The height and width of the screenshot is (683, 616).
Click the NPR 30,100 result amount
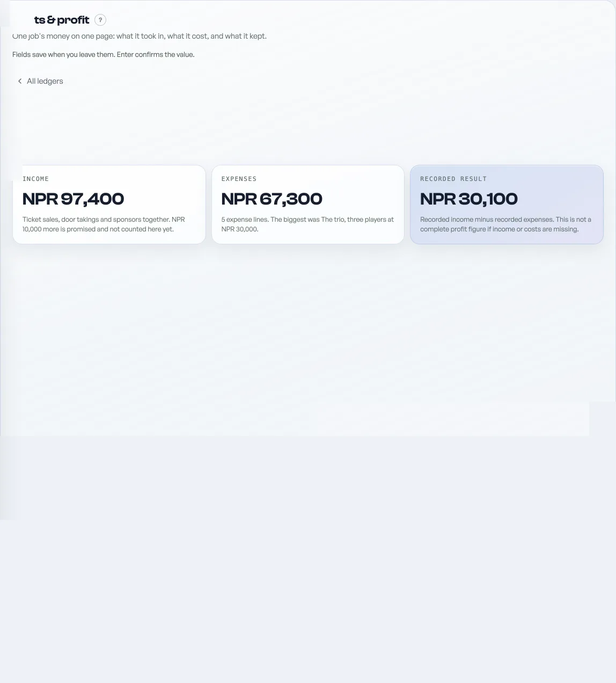pos(469,199)
